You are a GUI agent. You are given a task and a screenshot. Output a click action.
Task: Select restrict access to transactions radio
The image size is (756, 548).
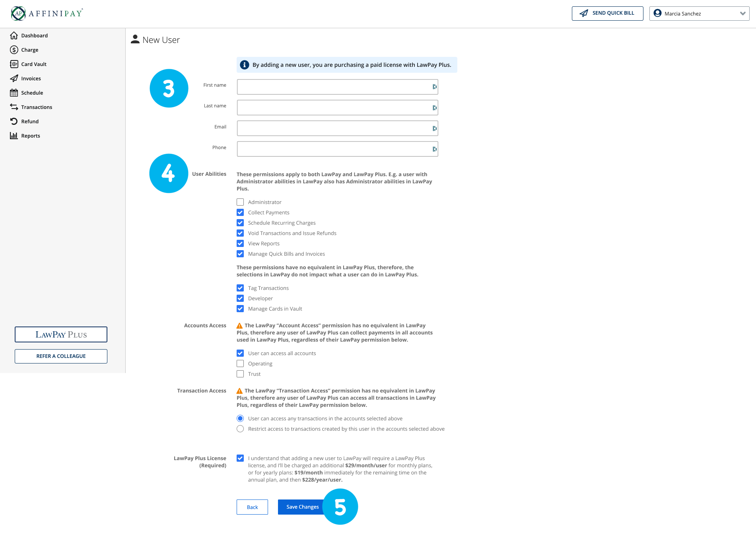pyautogui.click(x=240, y=429)
